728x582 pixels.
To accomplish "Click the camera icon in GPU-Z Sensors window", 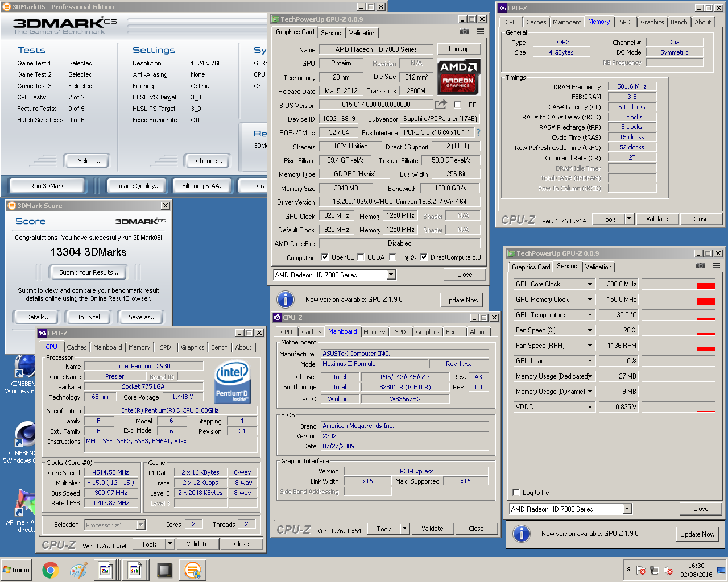I will 701,265.
